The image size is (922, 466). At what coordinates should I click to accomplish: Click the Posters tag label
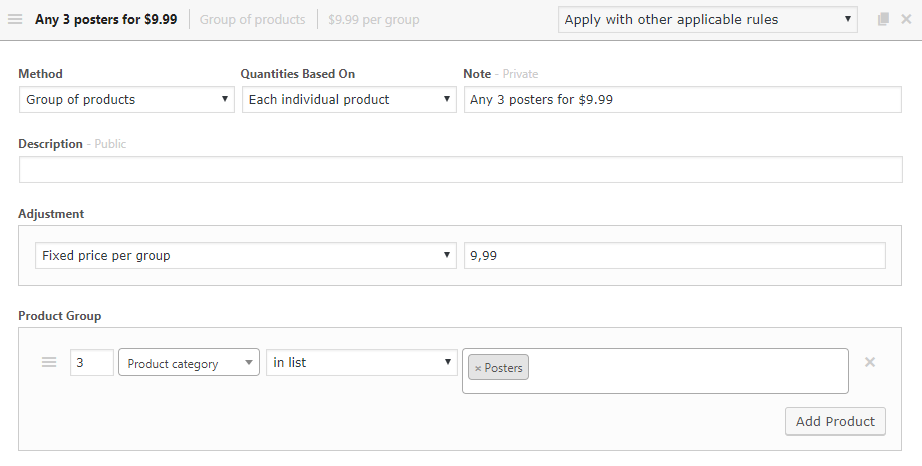pos(503,368)
